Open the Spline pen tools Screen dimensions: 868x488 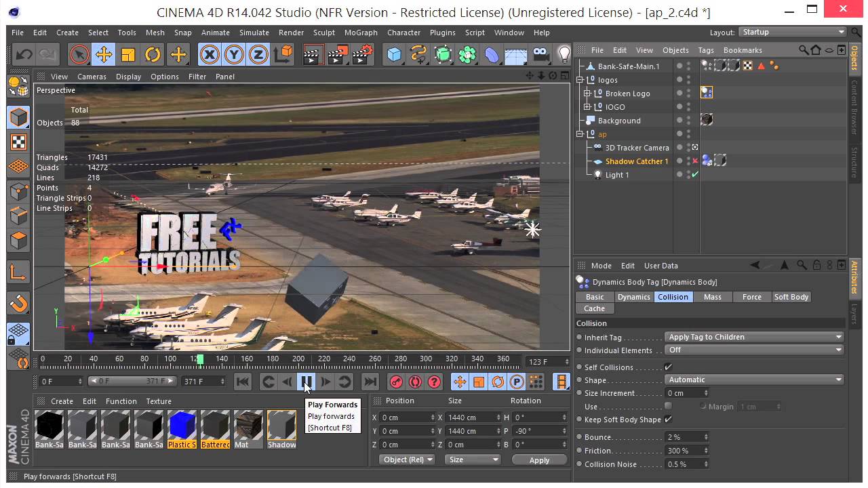tap(418, 54)
